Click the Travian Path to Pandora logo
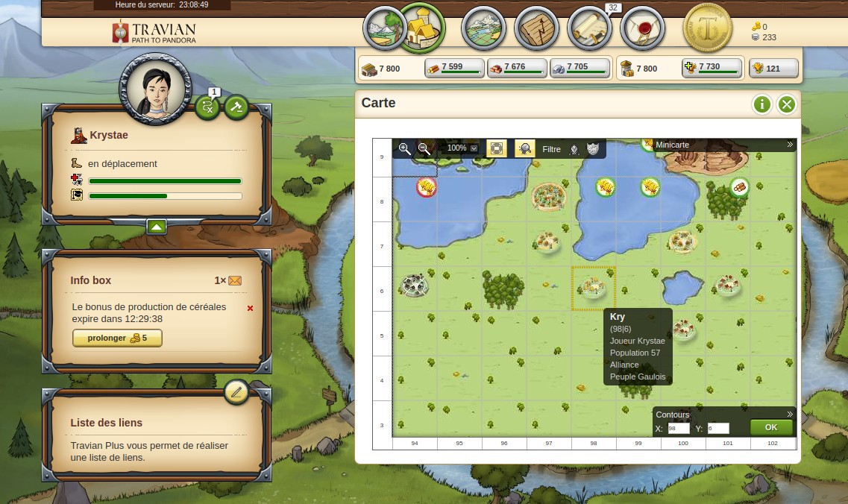The width and height of the screenshot is (848, 504). point(154,33)
